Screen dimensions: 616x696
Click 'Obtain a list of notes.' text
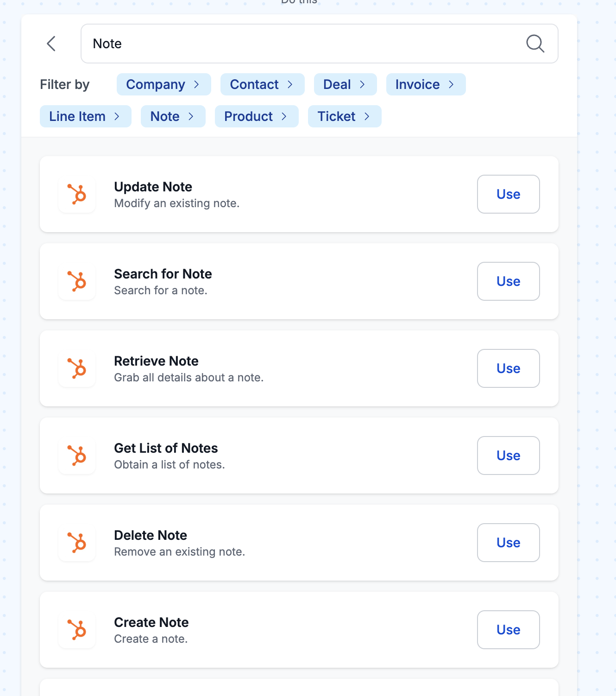coord(170,465)
